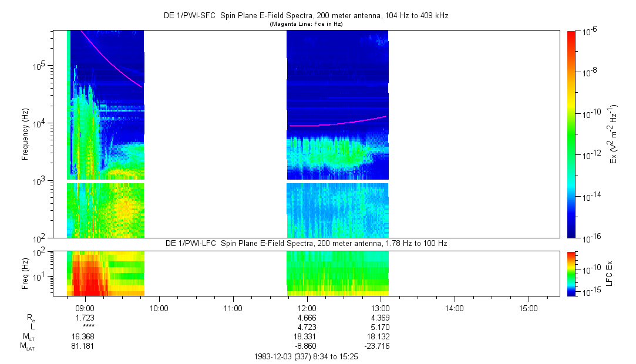Click the Re value 1.723
This screenshot has width=636, height=364.
click(85, 318)
